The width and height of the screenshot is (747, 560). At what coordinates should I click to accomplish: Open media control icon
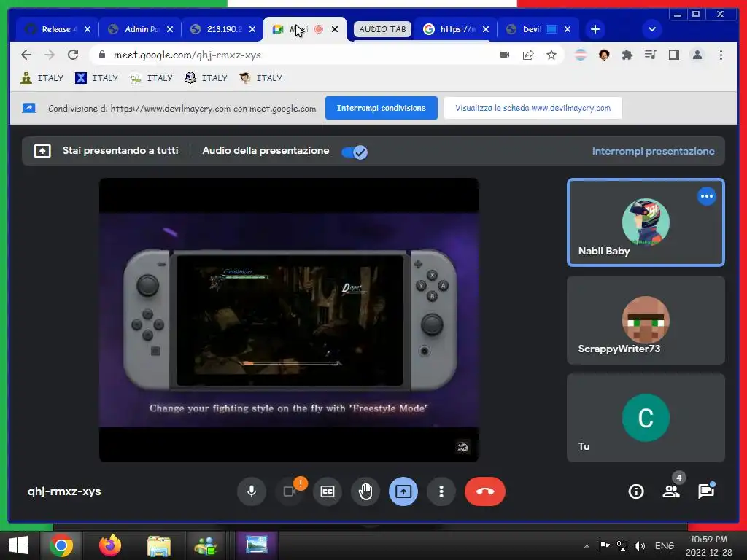tap(650, 55)
